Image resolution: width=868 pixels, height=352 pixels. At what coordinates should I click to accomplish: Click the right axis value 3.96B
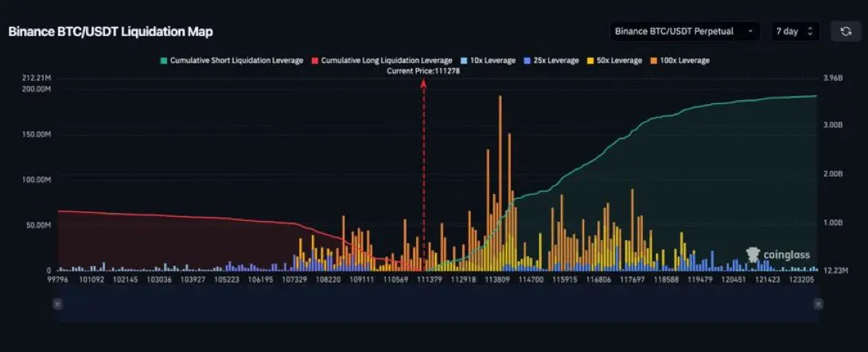833,79
